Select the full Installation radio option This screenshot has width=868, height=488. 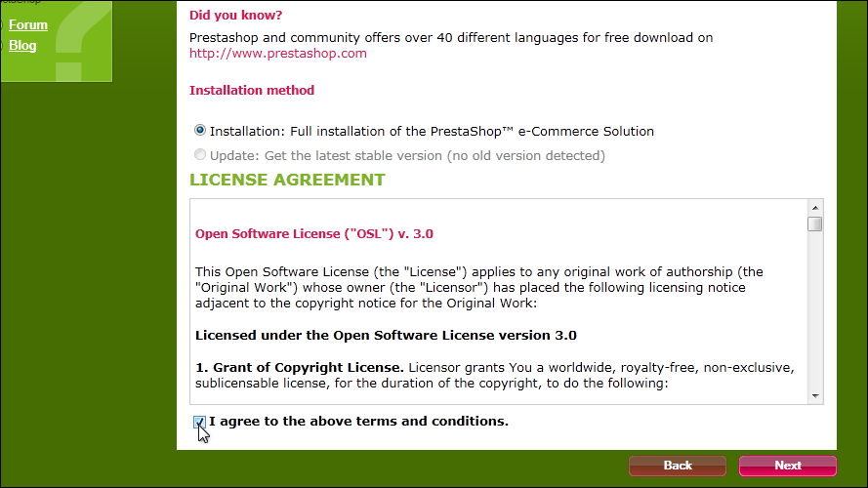pos(200,130)
